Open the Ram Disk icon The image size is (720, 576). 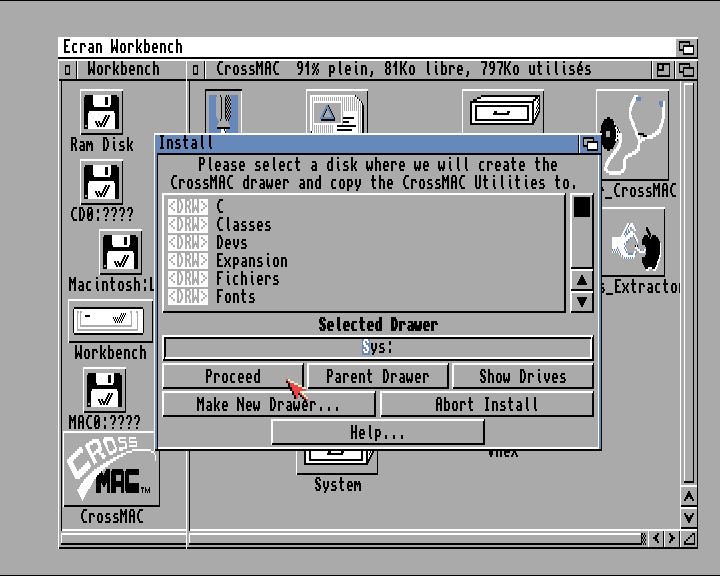[101, 113]
